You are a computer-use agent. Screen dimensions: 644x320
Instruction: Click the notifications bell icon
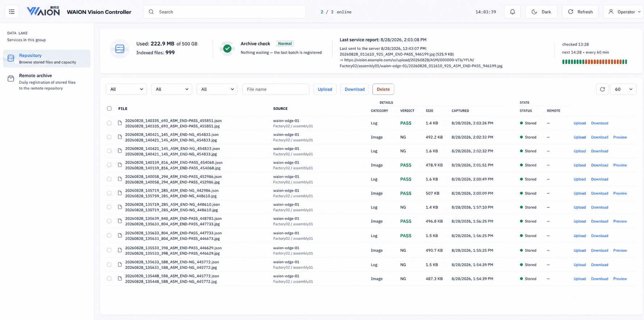pyautogui.click(x=512, y=12)
